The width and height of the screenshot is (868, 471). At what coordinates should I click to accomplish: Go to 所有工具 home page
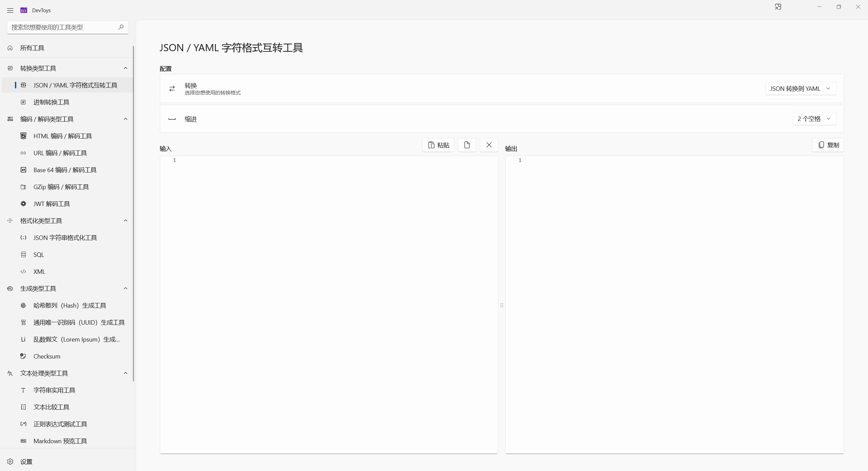(32, 48)
